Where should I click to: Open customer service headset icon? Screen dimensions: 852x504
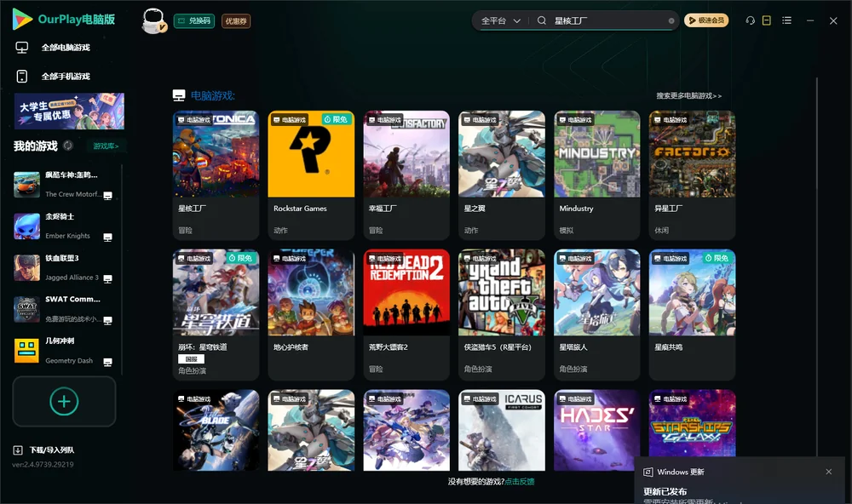[x=751, y=20]
